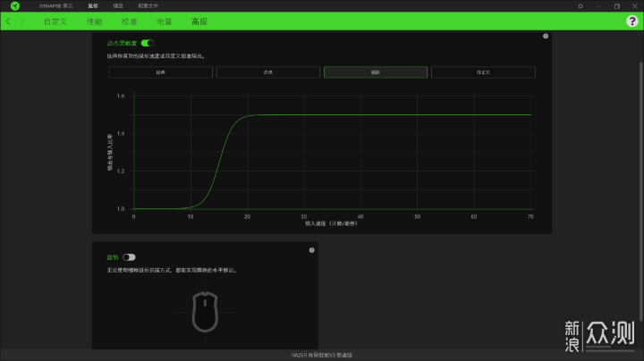The width and height of the screenshot is (644, 361).
Task: Open the 电量 tab
Action: pyautogui.click(x=165, y=21)
